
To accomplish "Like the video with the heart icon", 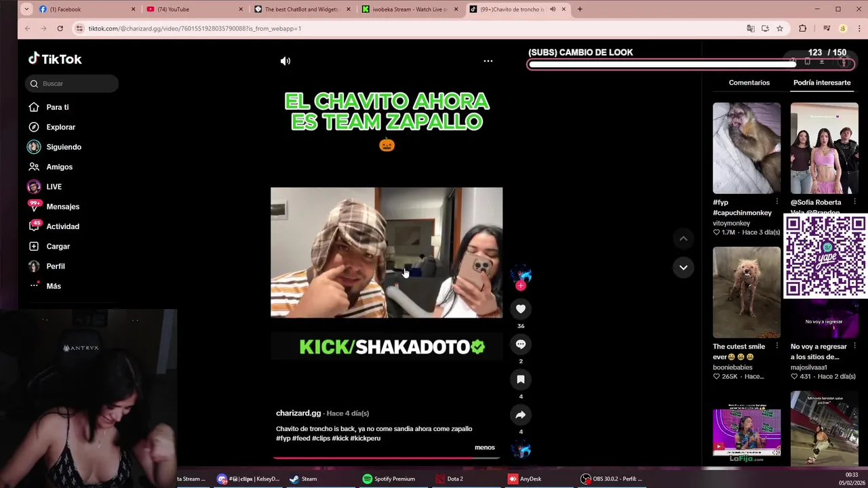I will pyautogui.click(x=521, y=309).
